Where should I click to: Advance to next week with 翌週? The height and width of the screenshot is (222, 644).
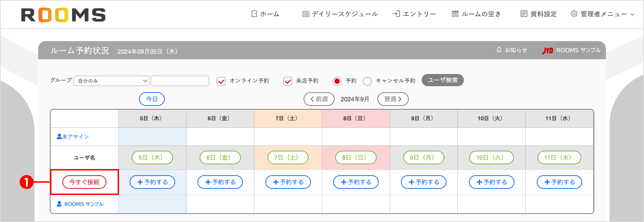point(393,99)
